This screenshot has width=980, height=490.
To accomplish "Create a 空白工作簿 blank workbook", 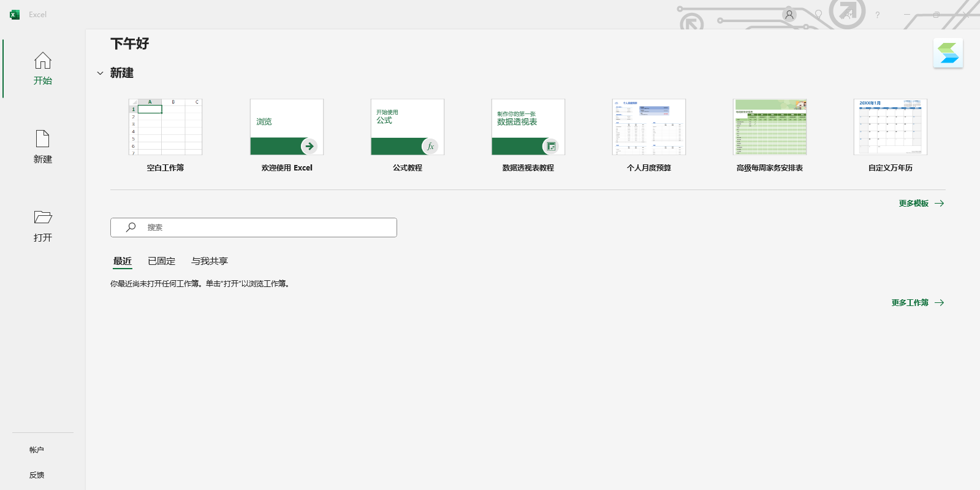I will click(x=165, y=128).
